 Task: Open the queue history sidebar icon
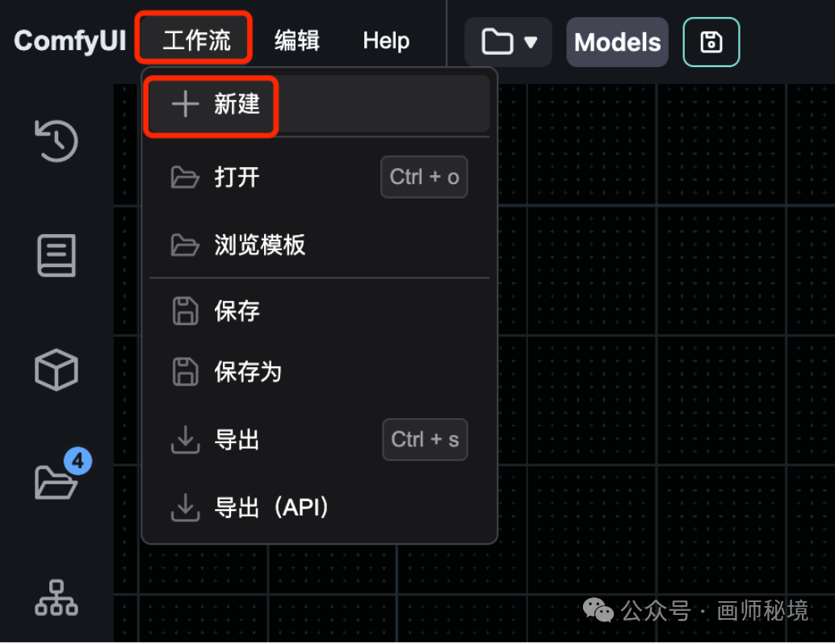click(57, 140)
